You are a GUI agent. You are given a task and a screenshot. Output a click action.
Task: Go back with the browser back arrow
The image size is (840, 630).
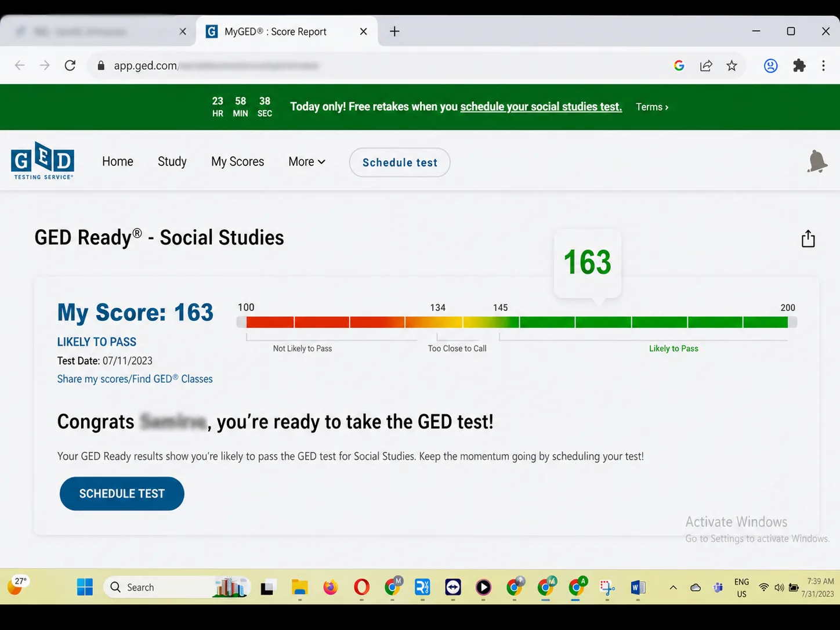coord(20,66)
